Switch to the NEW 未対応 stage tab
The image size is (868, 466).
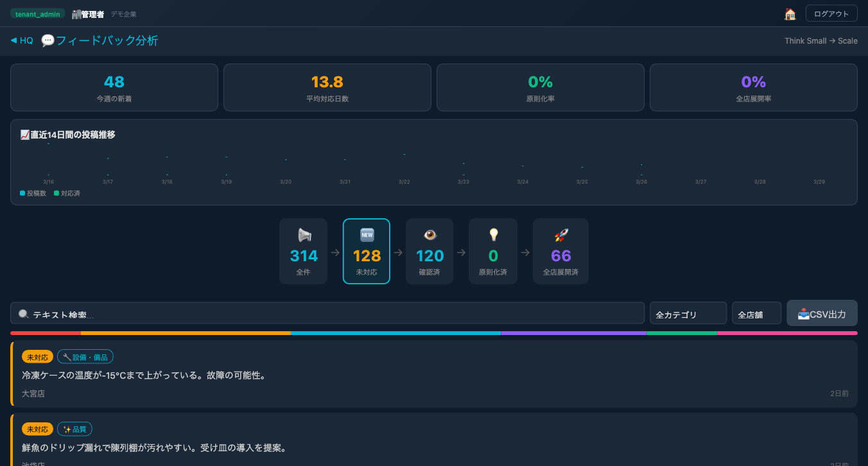pyautogui.click(x=366, y=251)
